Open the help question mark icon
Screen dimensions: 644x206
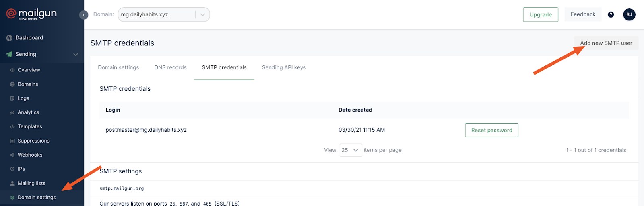point(611,14)
